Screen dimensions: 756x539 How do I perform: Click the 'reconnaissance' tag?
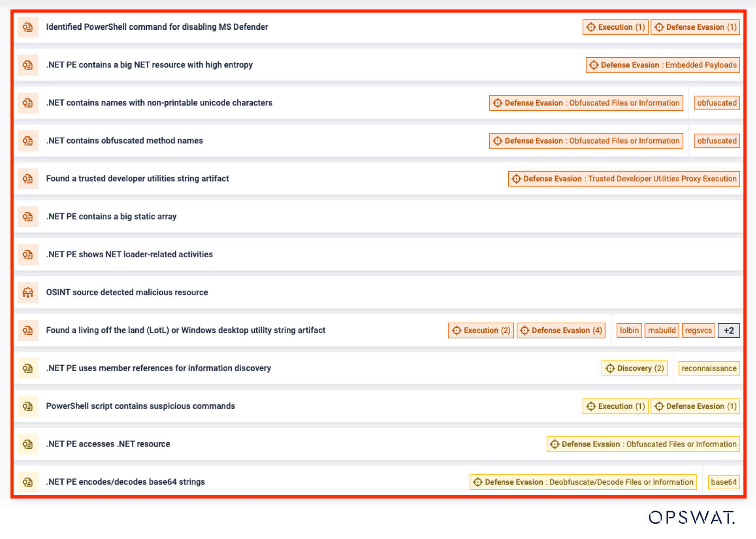tap(709, 368)
